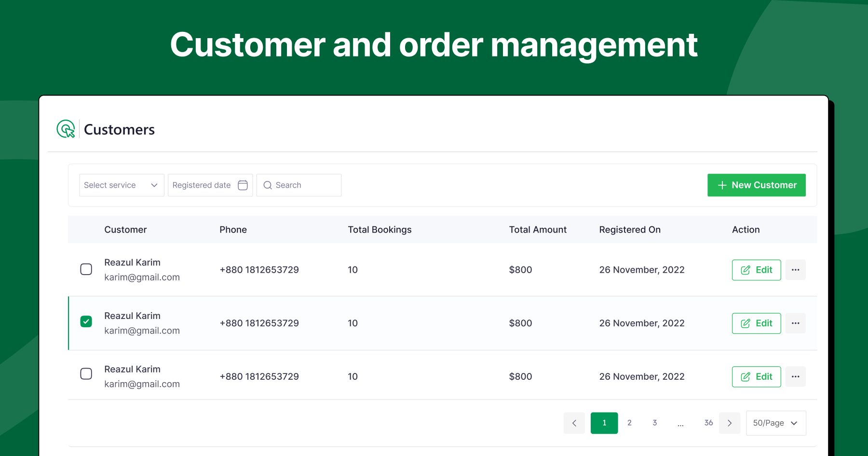This screenshot has height=456, width=868.
Task: Click the Customer column header
Action: (x=125, y=230)
